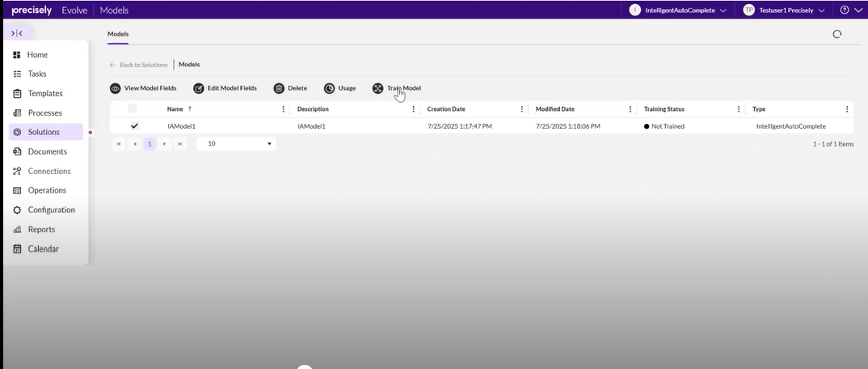This screenshot has height=369, width=868.
Task: Click the Operations icon in sidebar
Action: (17, 191)
